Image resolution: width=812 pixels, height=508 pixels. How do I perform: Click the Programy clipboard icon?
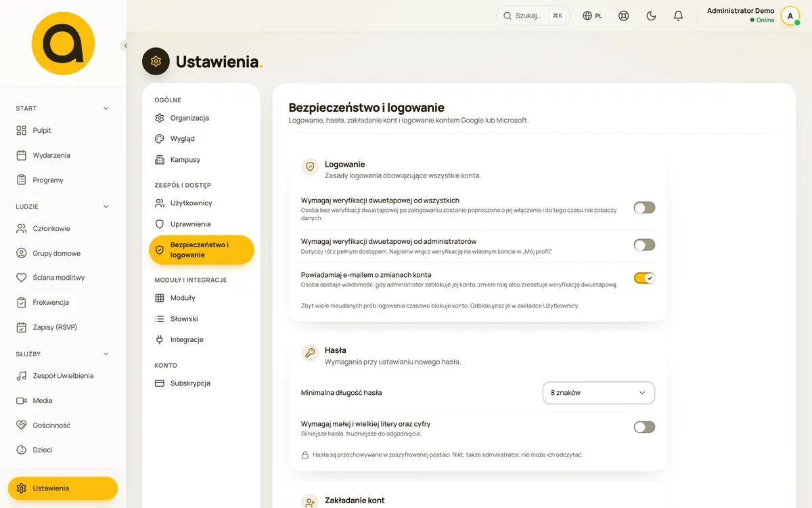click(x=22, y=180)
